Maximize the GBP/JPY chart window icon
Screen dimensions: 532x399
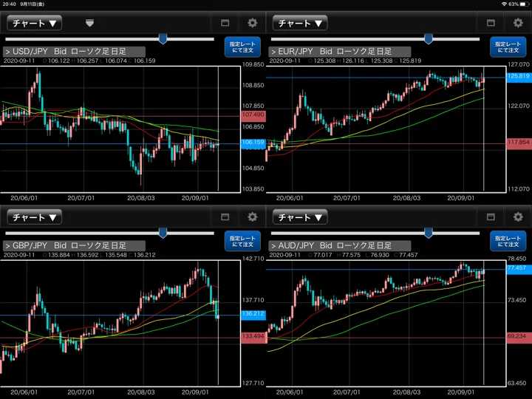click(x=225, y=216)
